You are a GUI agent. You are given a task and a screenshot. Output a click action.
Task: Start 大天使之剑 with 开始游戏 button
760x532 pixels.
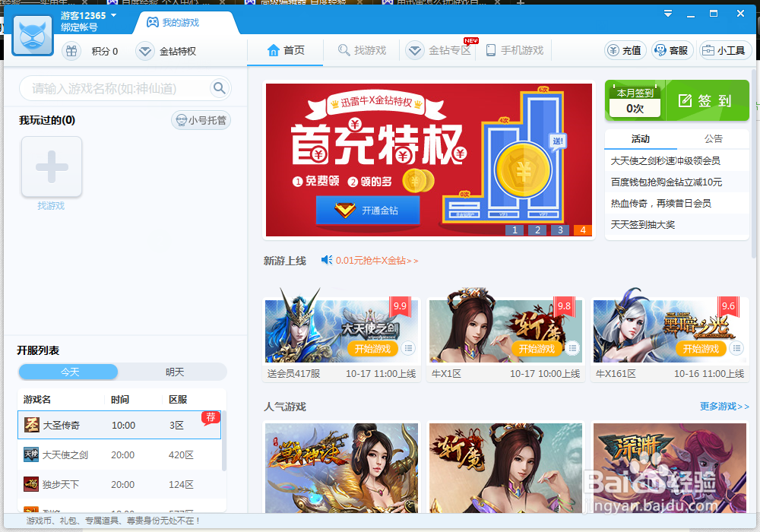click(x=372, y=349)
